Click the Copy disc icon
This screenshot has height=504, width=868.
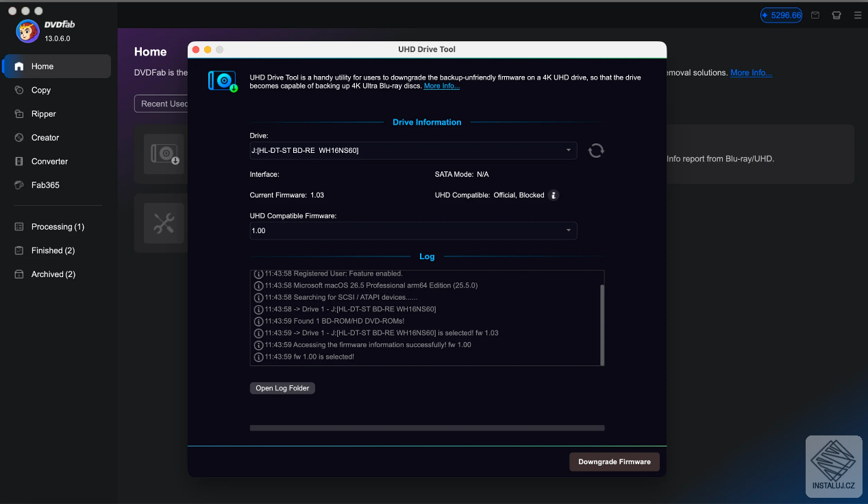19,90
